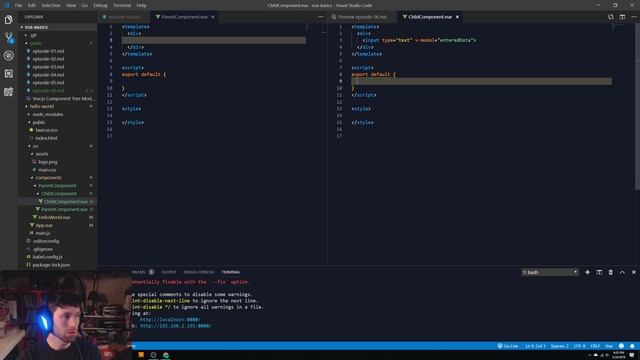This screenshot has height=360, width=640.
Task: Show hidden system tray icons
Action: 589,356
